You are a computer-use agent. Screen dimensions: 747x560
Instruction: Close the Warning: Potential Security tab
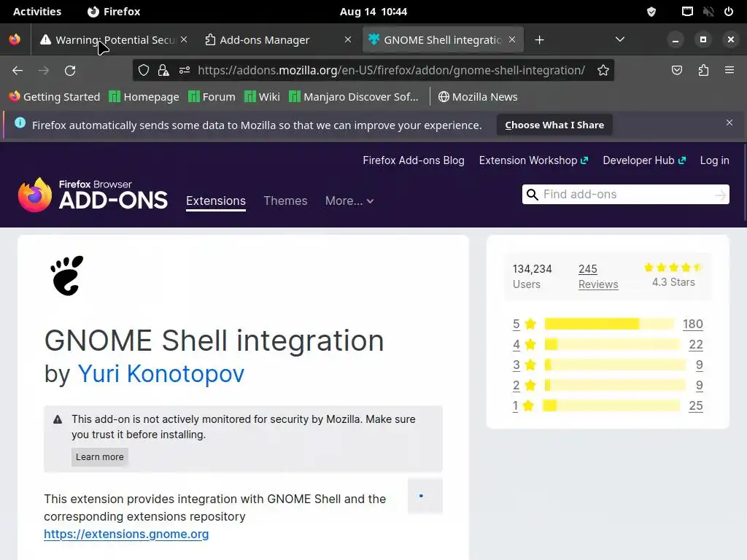pos(184,39)
